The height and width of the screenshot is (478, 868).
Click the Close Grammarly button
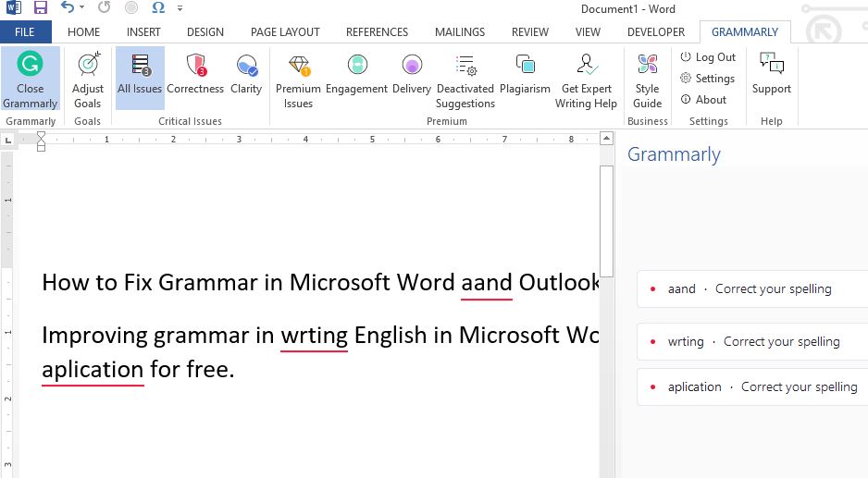click(x=30, y=78)
